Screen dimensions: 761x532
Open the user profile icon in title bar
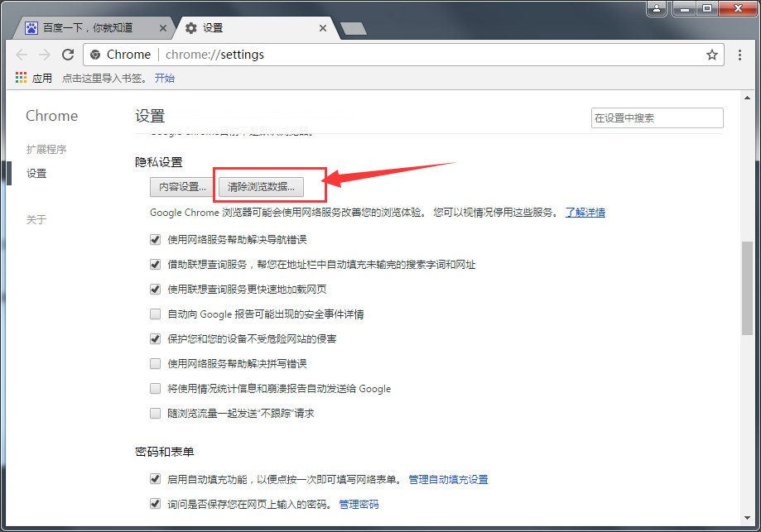[x=657, y=8]
